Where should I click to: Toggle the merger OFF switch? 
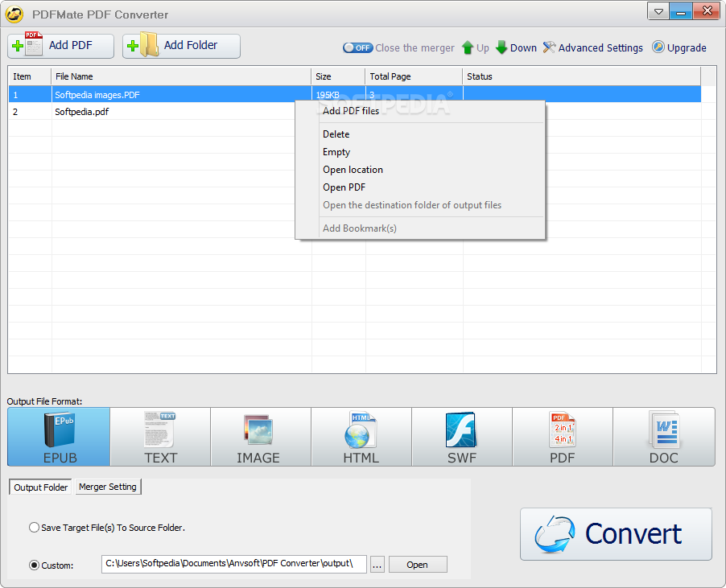click(x=357, y=47)
